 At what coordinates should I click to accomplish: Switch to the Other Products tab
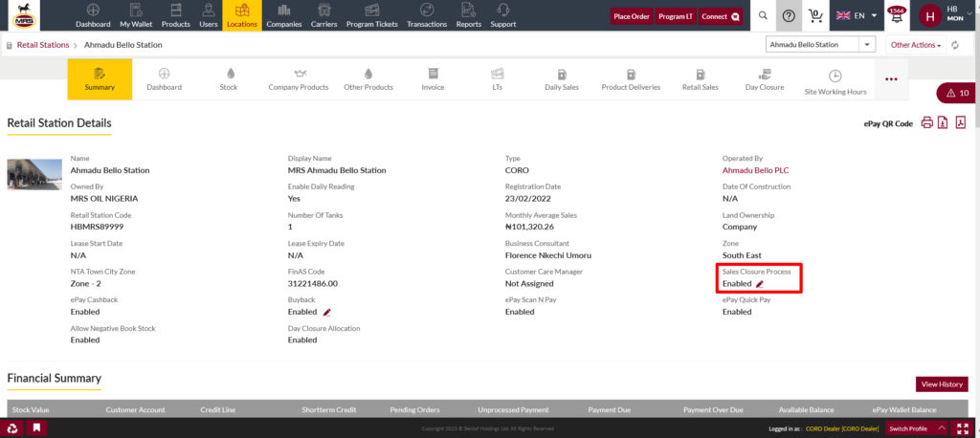pos(368,79)
